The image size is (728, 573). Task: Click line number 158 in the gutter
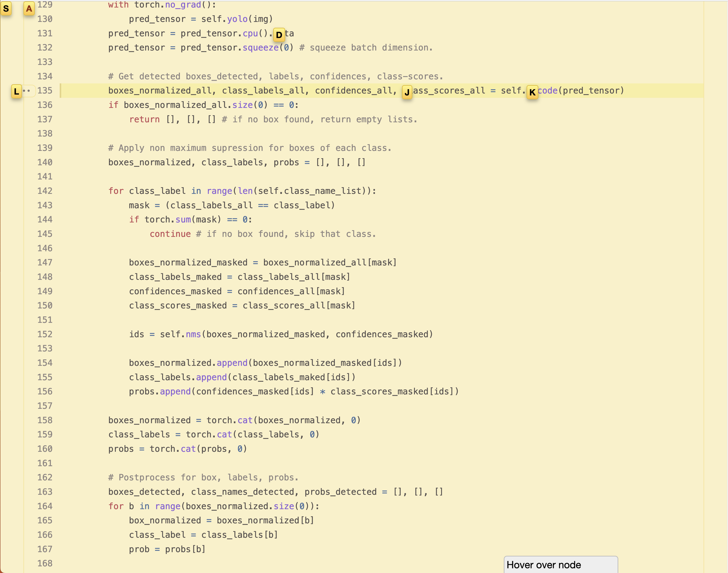click(45, 420)
